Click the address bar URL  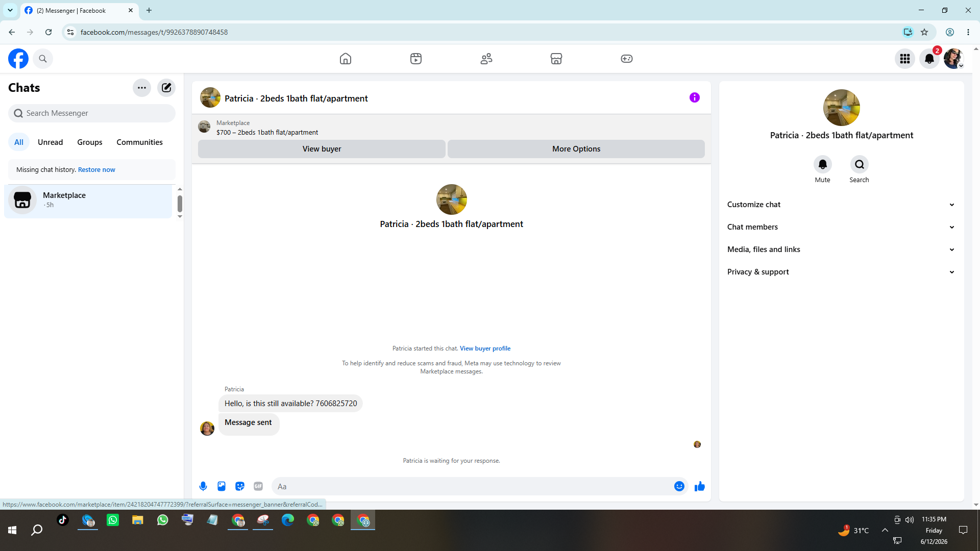(x=154, y=32)
